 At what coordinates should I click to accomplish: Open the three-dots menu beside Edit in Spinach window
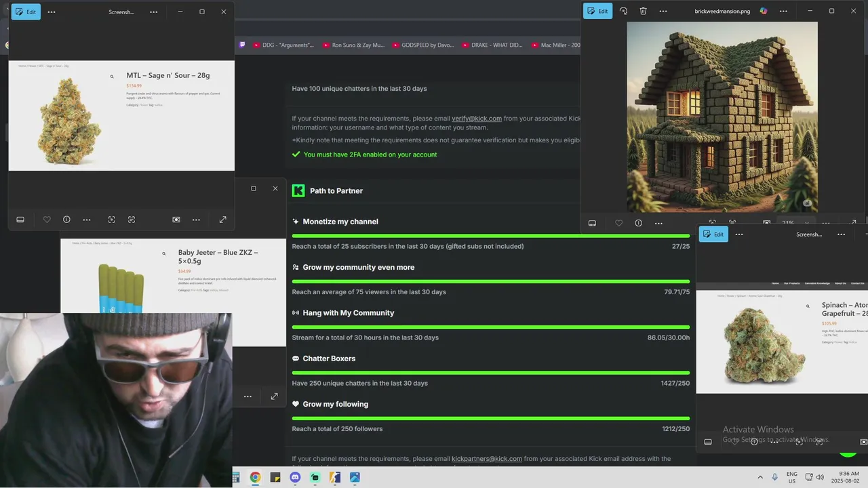click(x=739, y=235)
